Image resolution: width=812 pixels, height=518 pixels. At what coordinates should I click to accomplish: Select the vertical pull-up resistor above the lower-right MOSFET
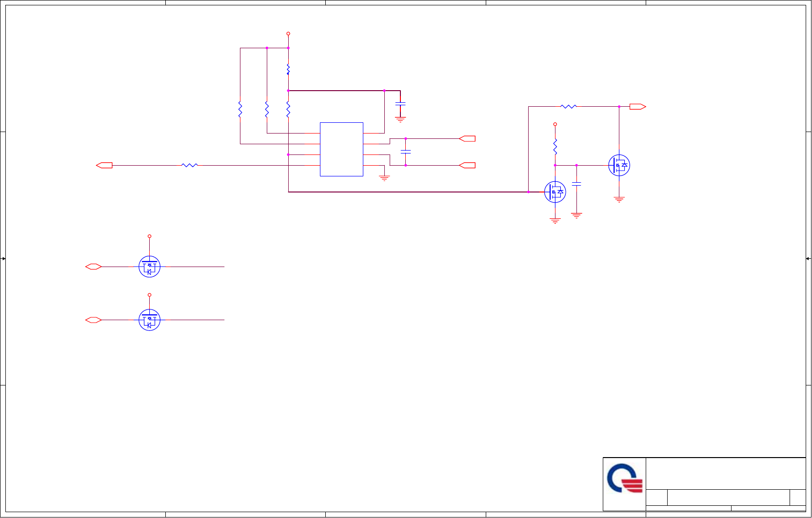click(555, 147)
